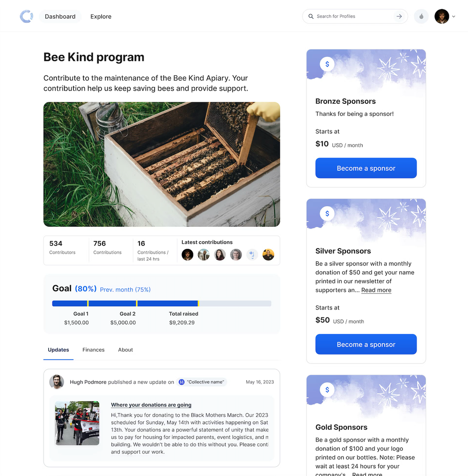Go to the Explore page
Screen dimensions: 468x476
[x=101, y=16]
